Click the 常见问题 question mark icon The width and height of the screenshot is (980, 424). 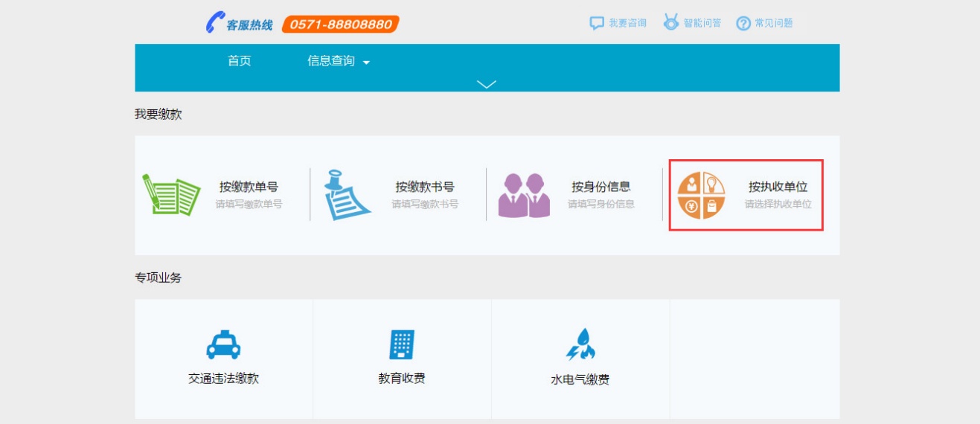point(743,24)
